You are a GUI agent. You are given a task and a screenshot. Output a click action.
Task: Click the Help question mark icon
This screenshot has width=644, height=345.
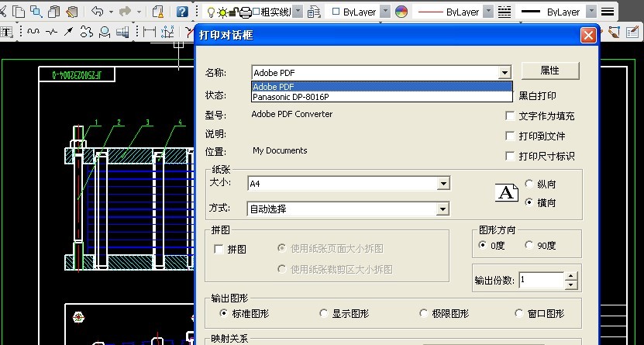[181, 12]
